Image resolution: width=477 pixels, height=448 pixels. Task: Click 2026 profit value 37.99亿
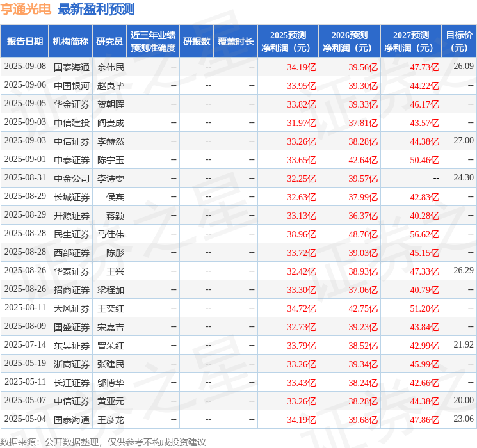point(363,197)
